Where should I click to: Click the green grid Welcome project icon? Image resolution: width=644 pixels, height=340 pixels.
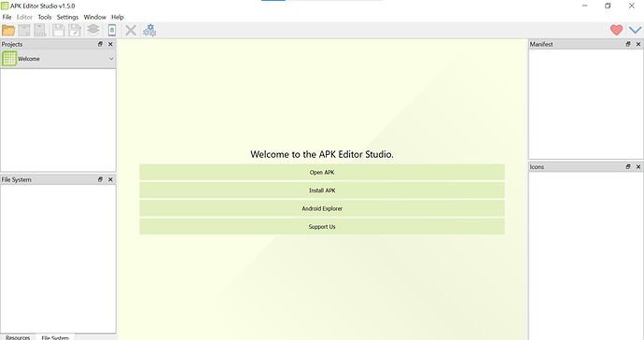(x=9, y=59)
